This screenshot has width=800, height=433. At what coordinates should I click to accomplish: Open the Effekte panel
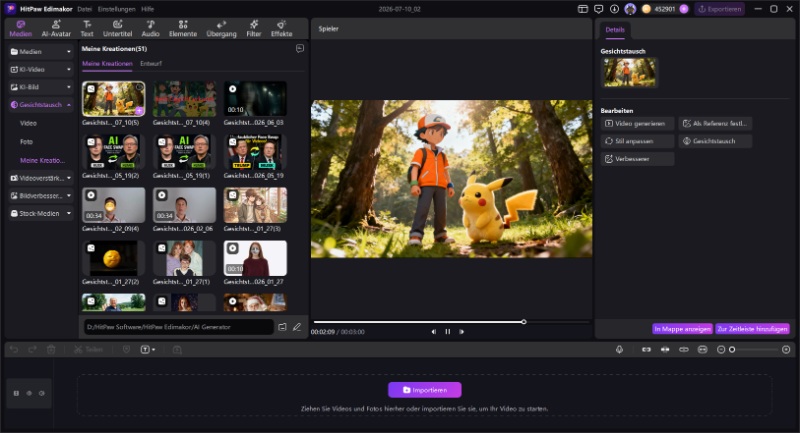click(281, 29)
